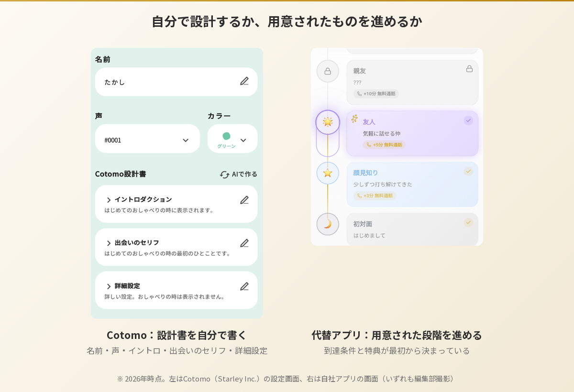Image resolution: width=574 pixels, height=392 pixels.
Task: Select the star node for 顔見知り
Action: (328, 173)
